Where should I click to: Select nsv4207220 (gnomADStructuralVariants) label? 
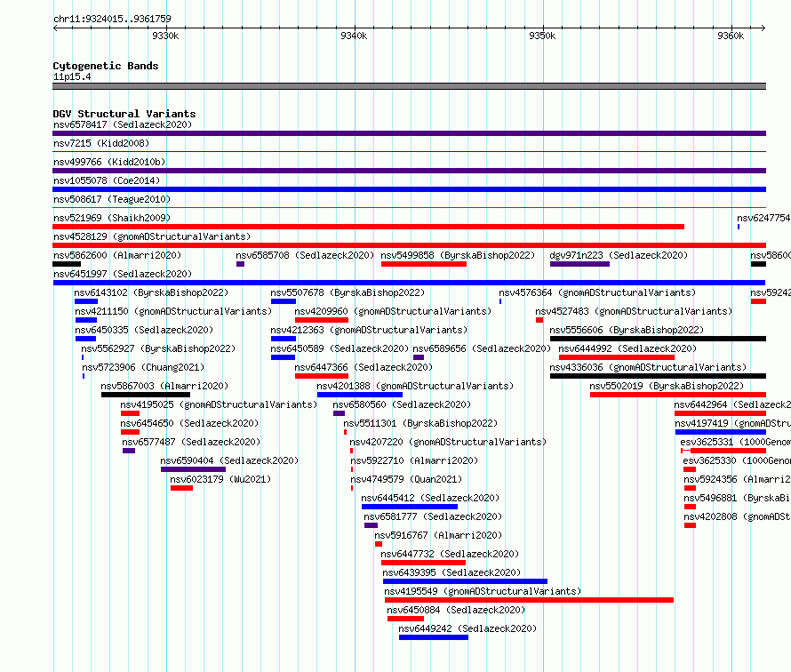(x=448, y=442)
